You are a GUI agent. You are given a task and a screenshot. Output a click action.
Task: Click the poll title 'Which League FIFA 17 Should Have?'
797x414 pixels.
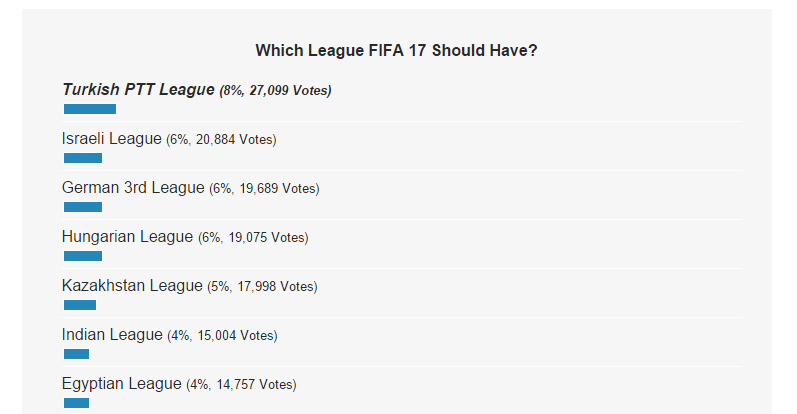(x=396, y=50)
